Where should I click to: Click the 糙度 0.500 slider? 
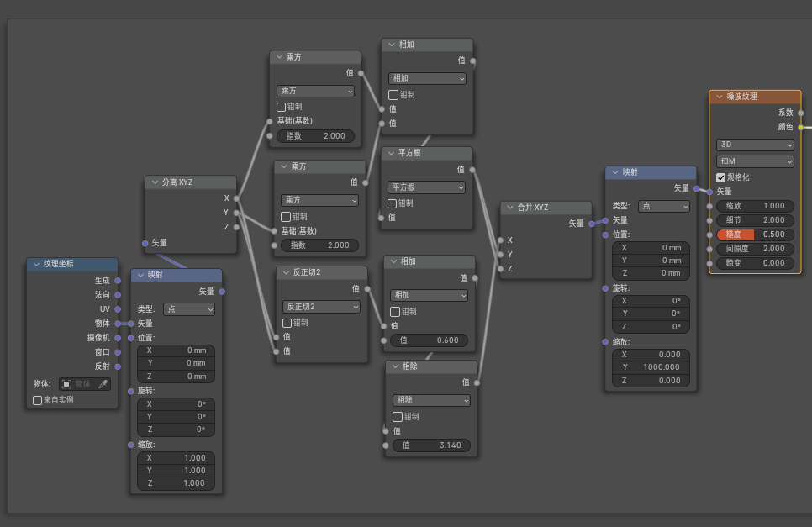tap(755, 235)
